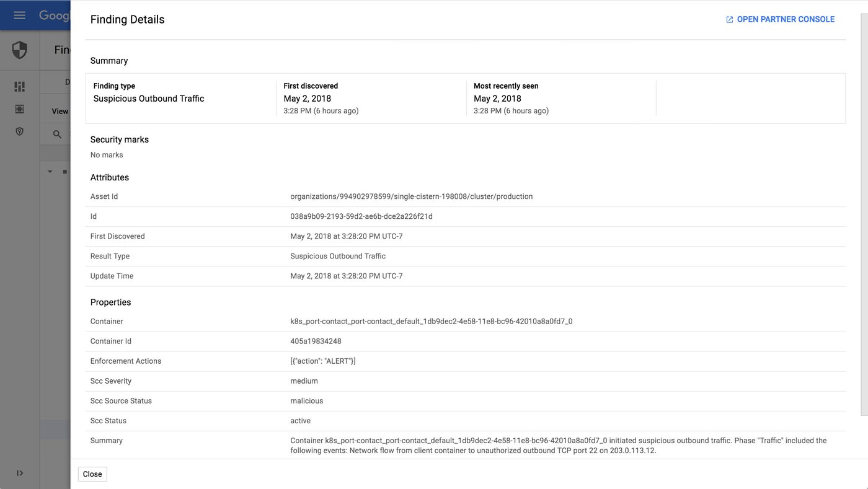Expand the left sidebar with bottom arrow
Image resolution: width=868 pixels, height=489 pixels.
(x=20, y=473)
